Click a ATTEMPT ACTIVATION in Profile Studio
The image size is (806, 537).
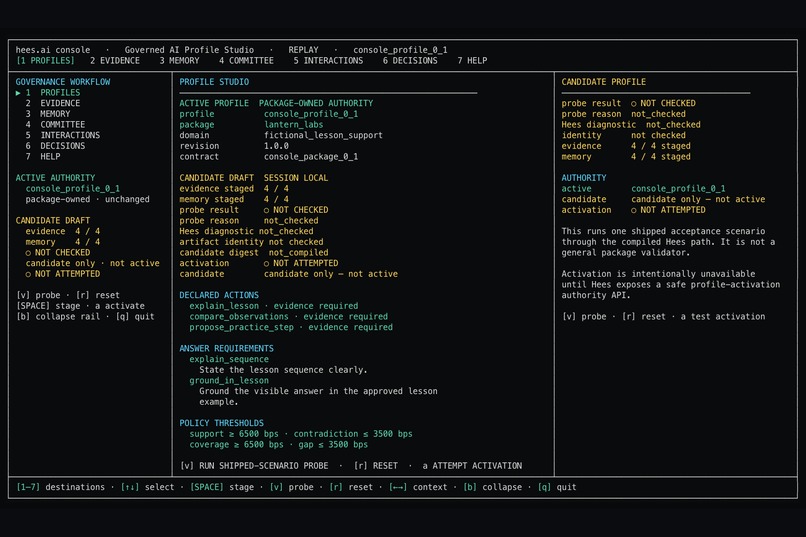pos(472,466)
